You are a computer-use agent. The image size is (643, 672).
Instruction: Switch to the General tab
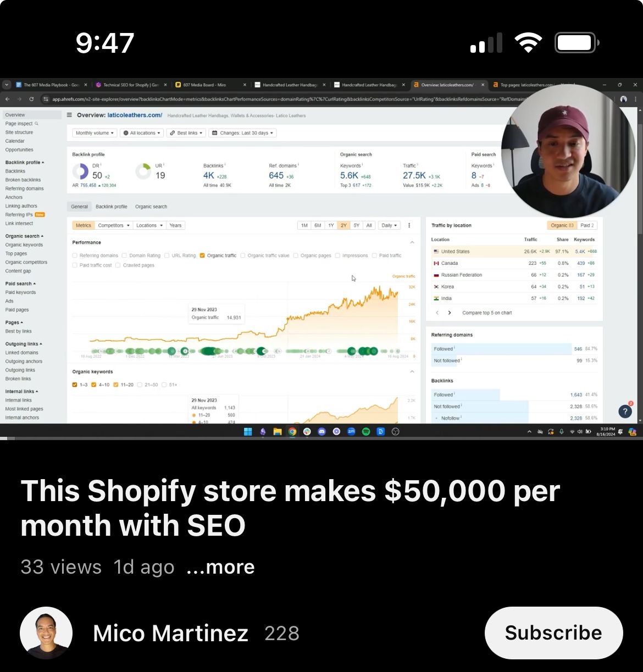coord(80,207)
